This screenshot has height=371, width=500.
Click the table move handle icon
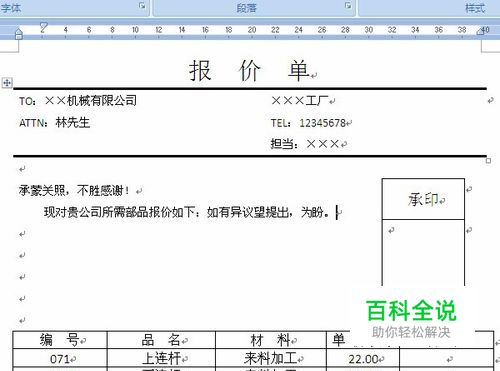pyautogui.click(x=7, y=82)
